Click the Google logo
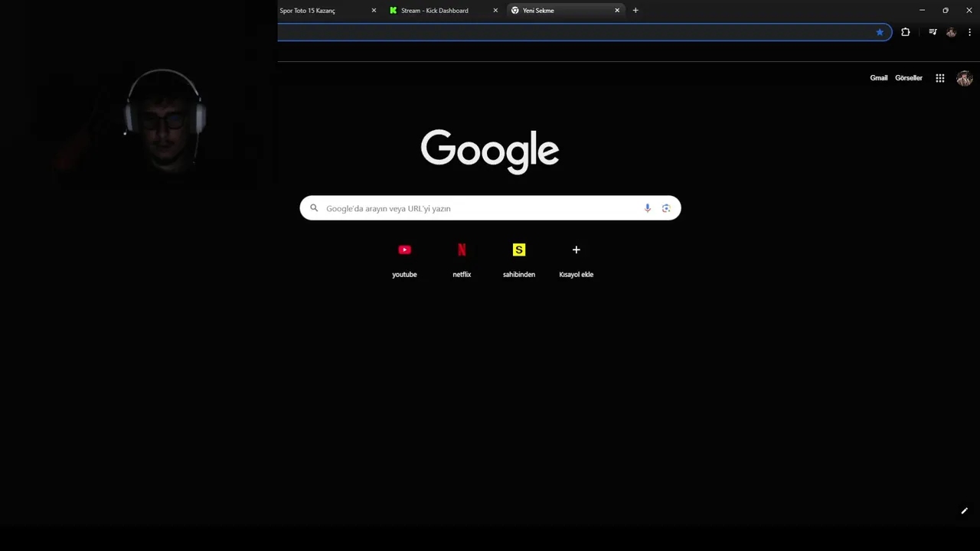980x551 pixels. 490,151
